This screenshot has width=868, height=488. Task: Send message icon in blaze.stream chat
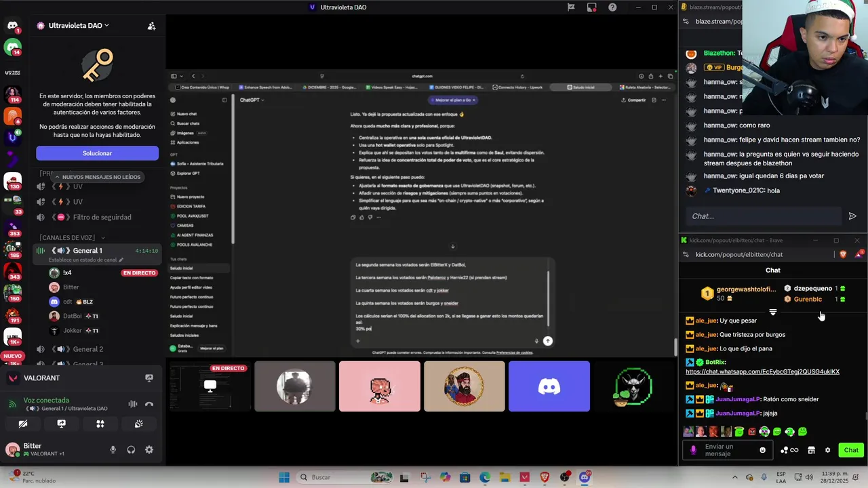(852, 216)
